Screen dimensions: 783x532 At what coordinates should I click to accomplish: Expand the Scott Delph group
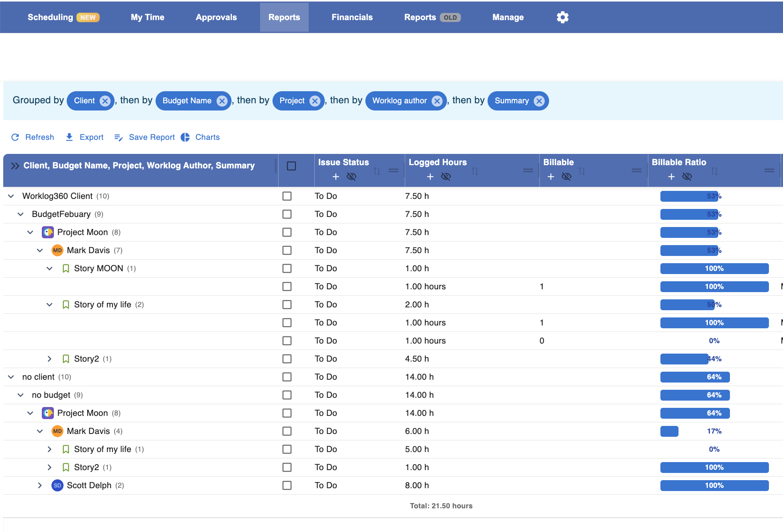(40, 485)
